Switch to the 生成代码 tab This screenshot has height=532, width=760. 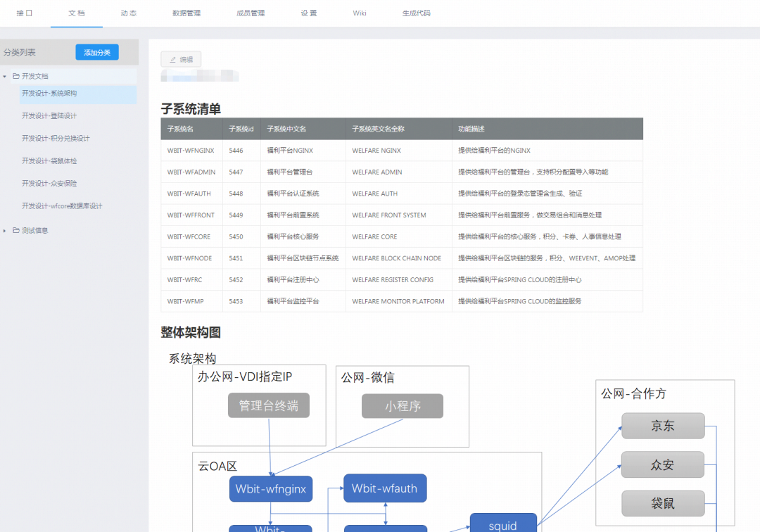coord(416,13)
